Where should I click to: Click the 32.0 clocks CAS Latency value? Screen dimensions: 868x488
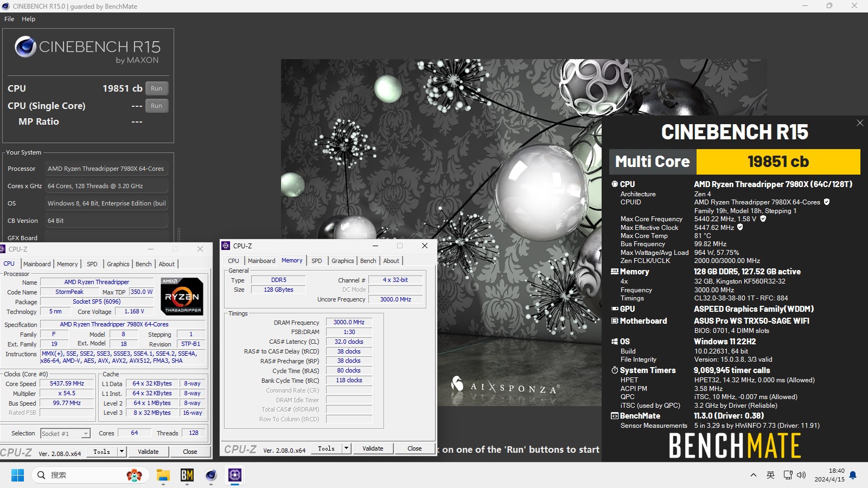[x=349, y=342]
